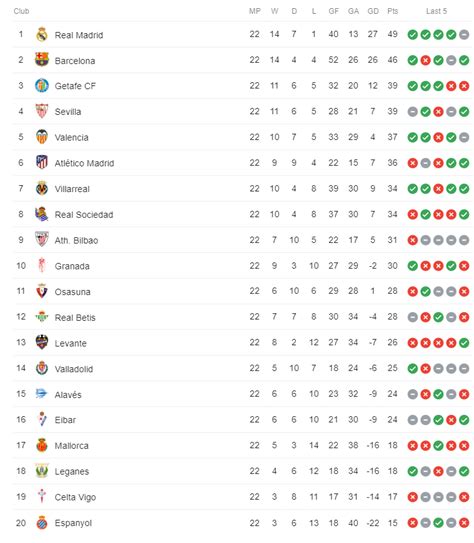Click the Levante club crest

(x=42, y=342)
